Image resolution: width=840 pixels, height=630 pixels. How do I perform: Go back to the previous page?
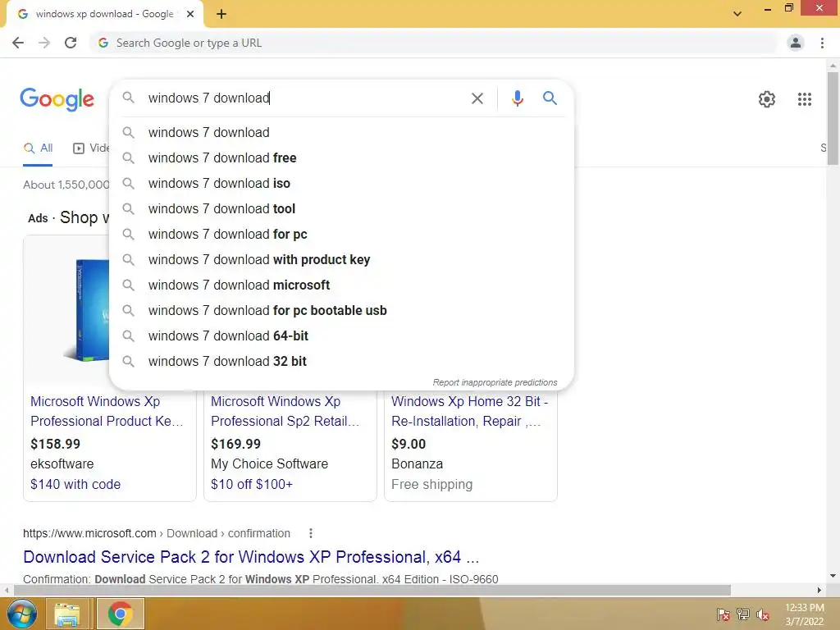(x=18, y=43)
